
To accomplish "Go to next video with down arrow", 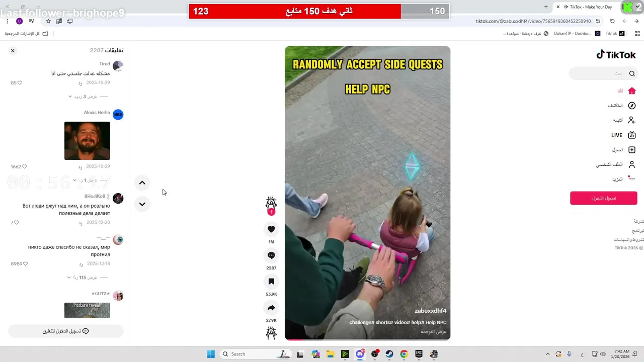I will tap(142, 204).
